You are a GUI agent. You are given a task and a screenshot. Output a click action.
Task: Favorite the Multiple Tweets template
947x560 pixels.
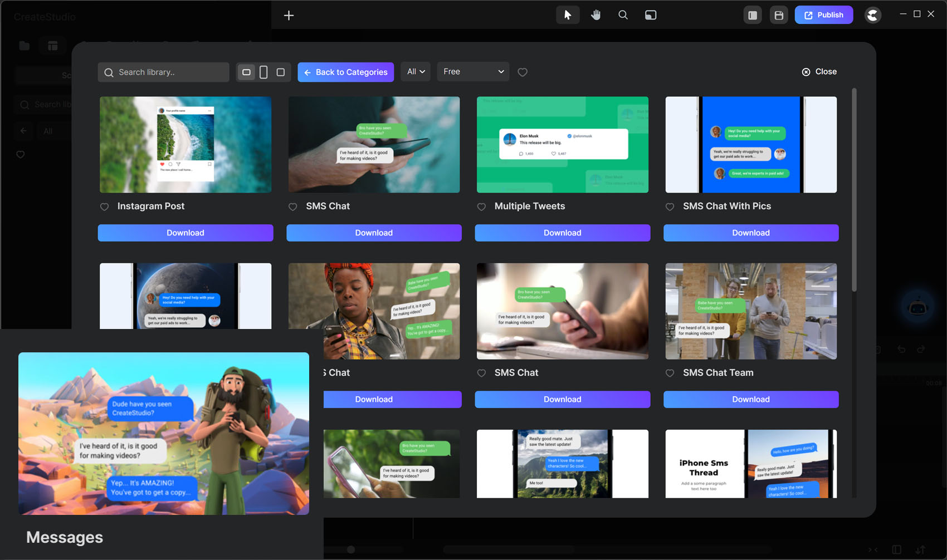481,207
